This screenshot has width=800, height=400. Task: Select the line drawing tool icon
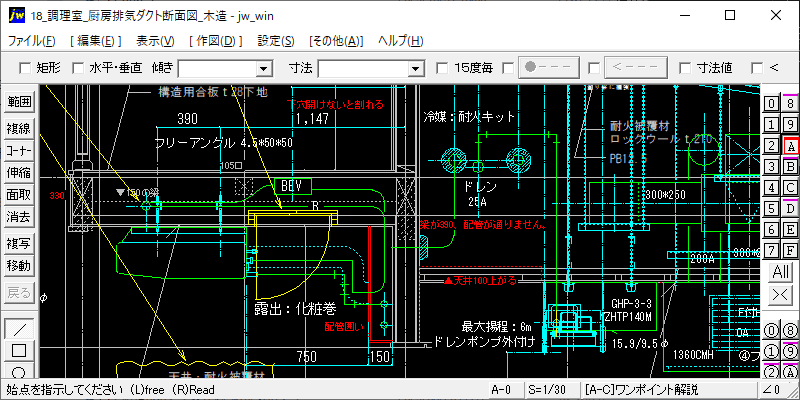point(19,329)
